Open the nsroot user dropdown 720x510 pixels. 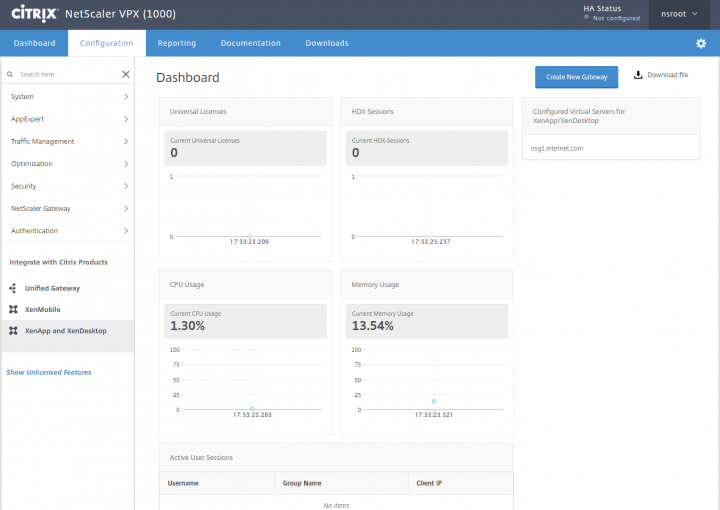pyautogui.click(x=680, y=14)
